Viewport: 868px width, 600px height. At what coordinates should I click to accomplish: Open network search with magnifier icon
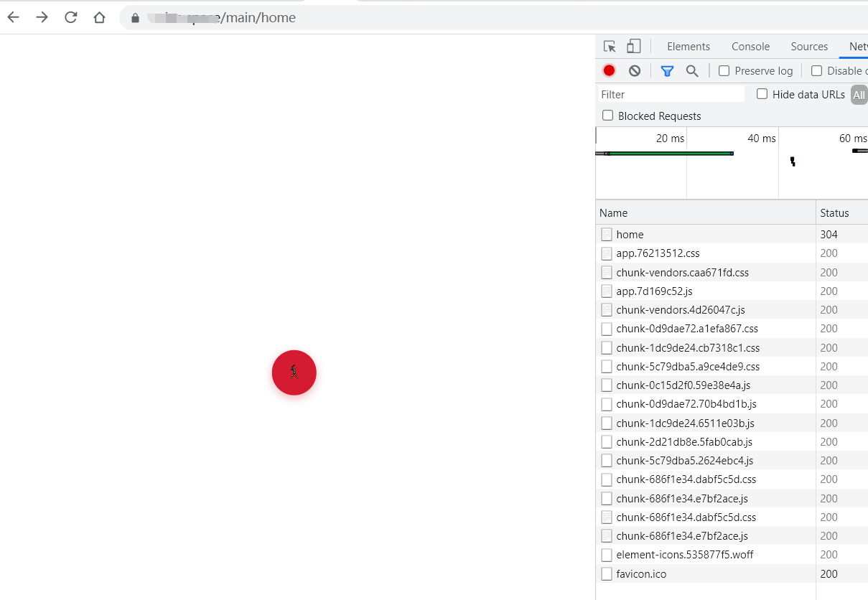click(692, 70)
